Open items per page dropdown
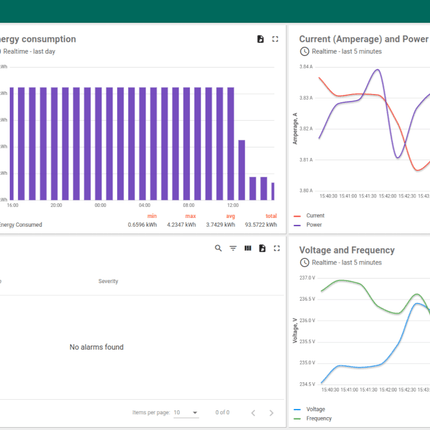430x430 pixels. (186, 413)
